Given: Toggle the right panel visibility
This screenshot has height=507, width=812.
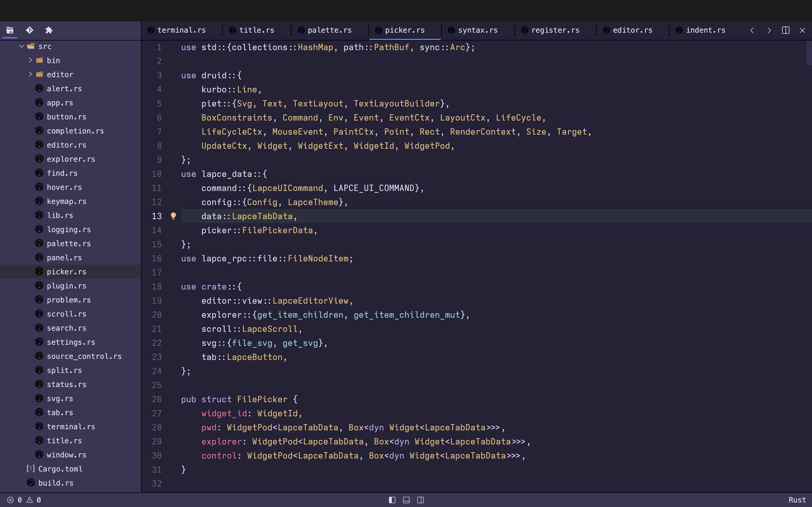Looking at the screenshot, I should click(420, 500).
